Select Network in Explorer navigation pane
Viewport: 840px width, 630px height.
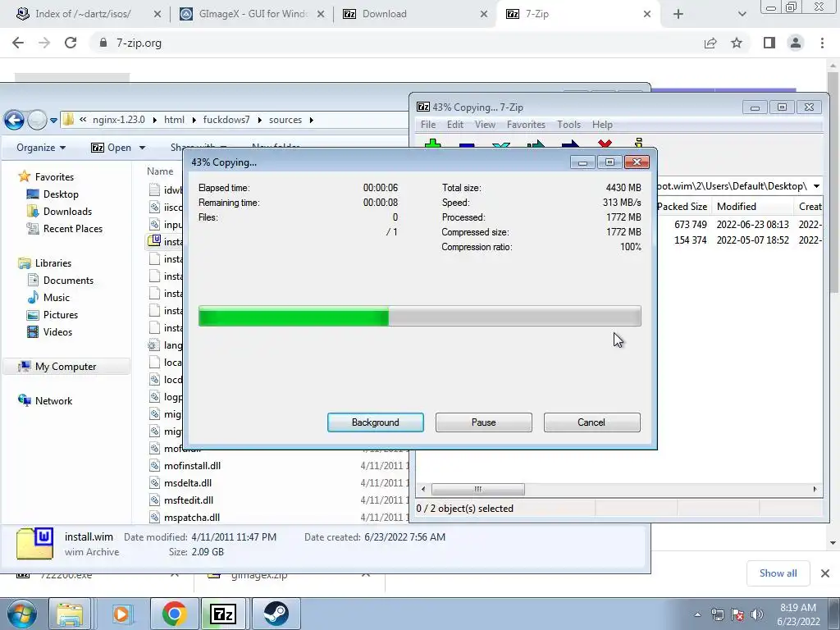(x=53, y=400)
